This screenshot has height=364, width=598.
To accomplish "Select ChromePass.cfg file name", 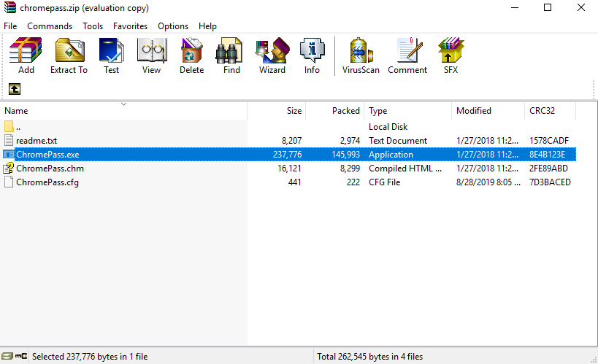I will tap(47, 182).
